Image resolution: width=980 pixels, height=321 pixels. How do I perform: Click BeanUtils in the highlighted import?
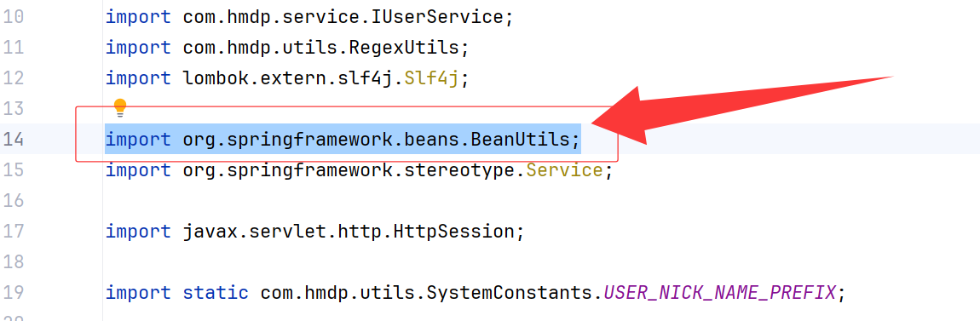click(520, 140)
